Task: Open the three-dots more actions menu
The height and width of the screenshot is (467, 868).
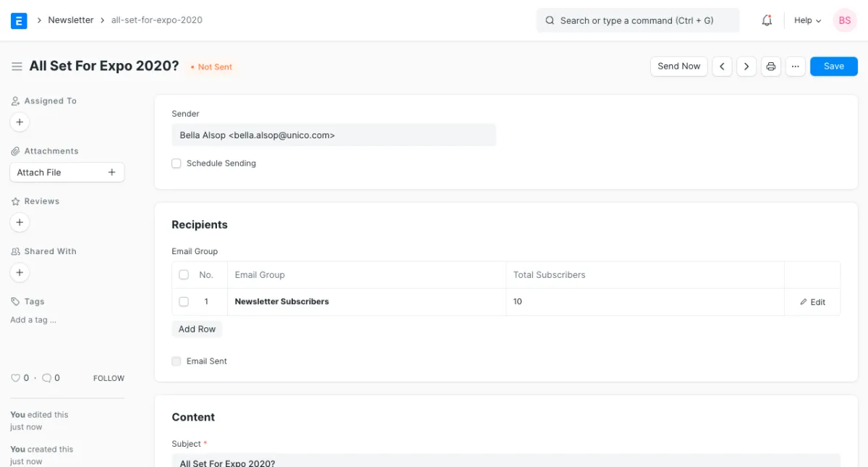Action: coord(796,67)
